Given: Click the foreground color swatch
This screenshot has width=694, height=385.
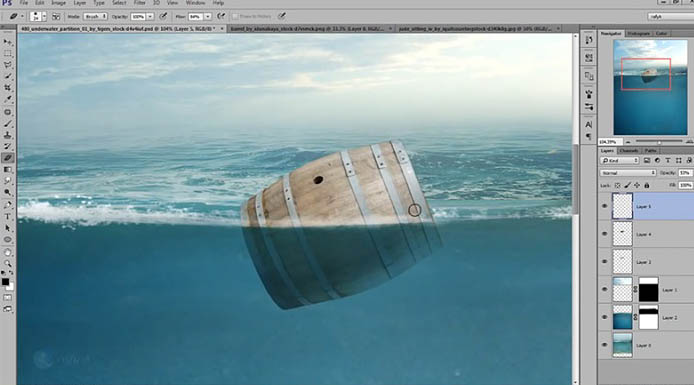Looking at the screenshot, I should click(x=5, y=282).
